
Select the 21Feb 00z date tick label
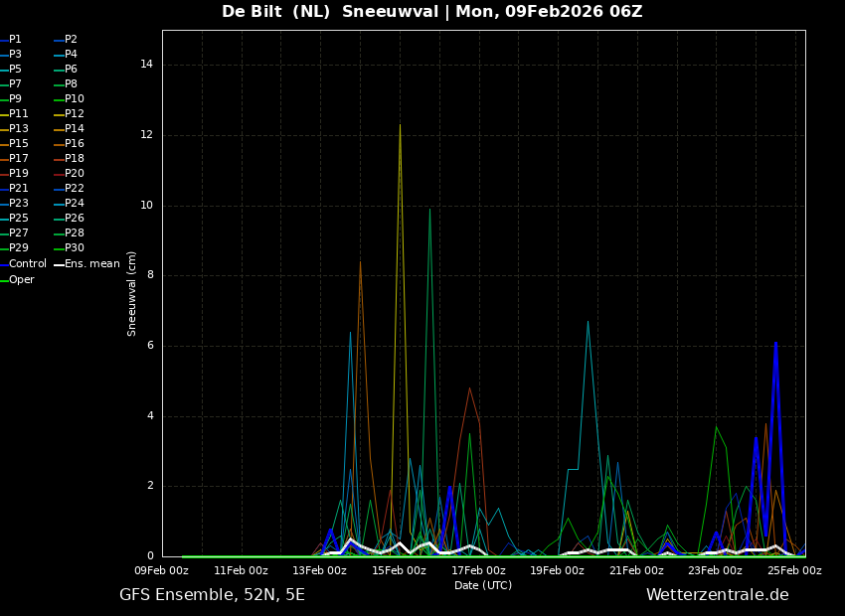(636, 571)
